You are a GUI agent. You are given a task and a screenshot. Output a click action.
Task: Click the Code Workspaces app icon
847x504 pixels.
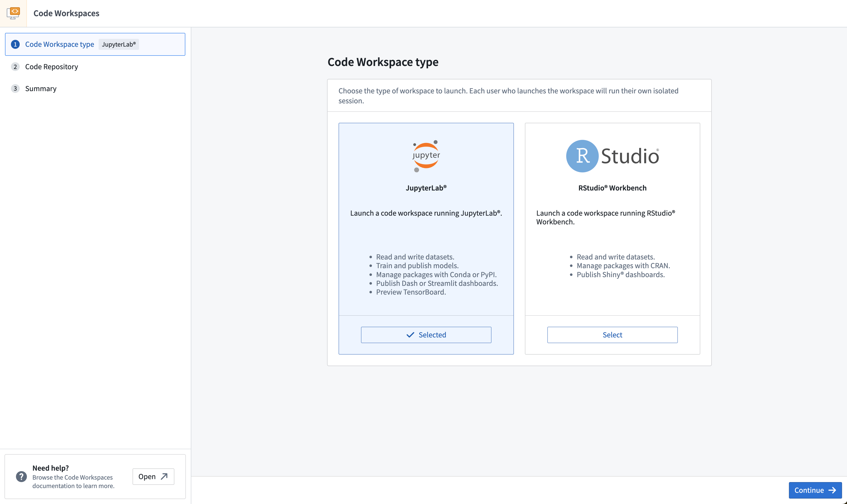[13, 13]
